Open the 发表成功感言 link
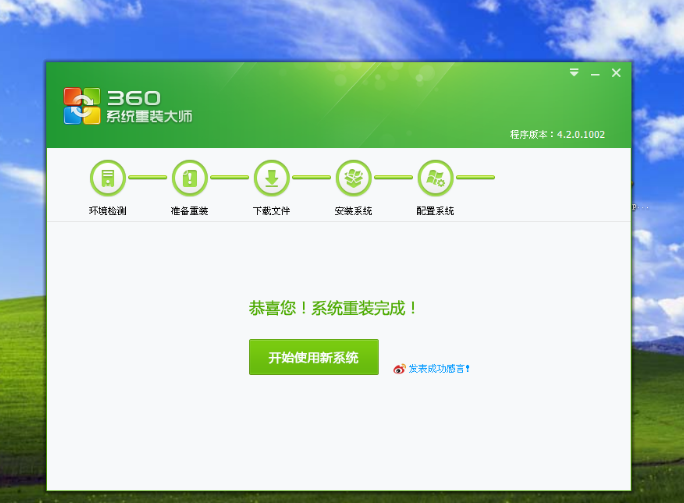 click(439, 369)
